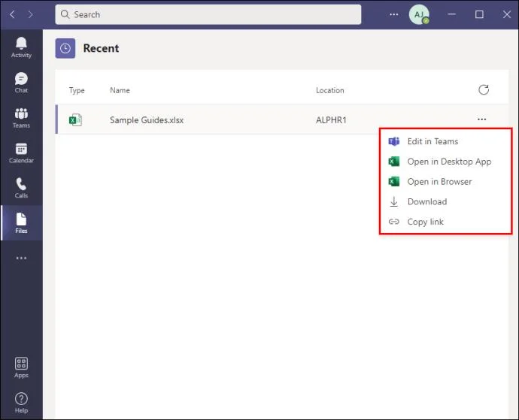Image resolution: width=519 pixels, height=420 pixels.
Task: Open the Apps store in sidebar
Action: point(21,367)
